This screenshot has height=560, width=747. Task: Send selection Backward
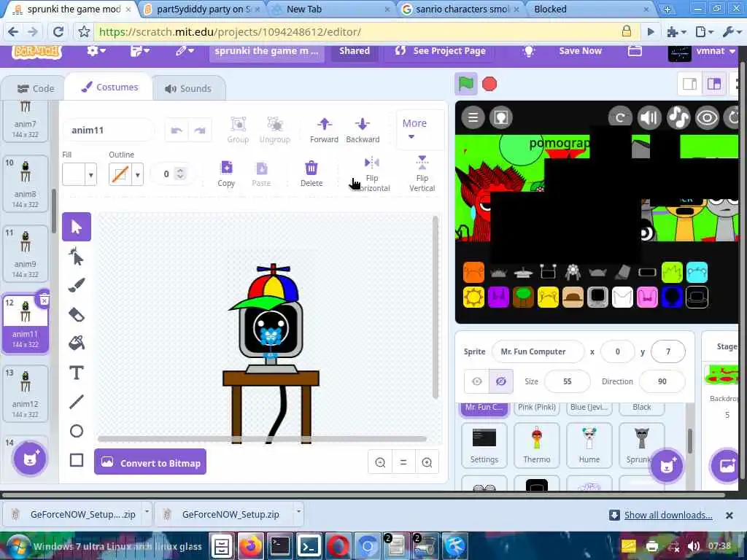click(x=363, y=130)
